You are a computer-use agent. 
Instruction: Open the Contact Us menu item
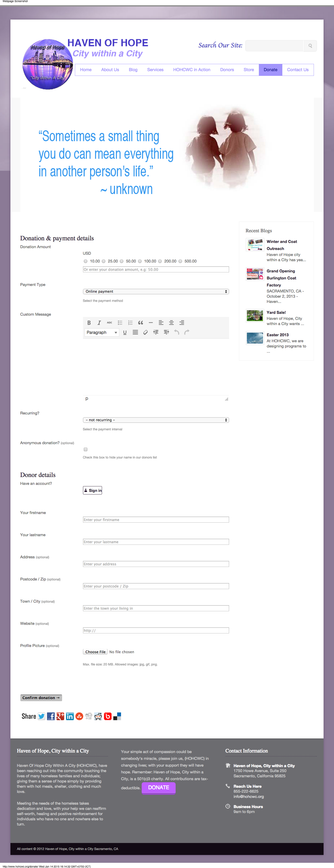click(297, 70)
